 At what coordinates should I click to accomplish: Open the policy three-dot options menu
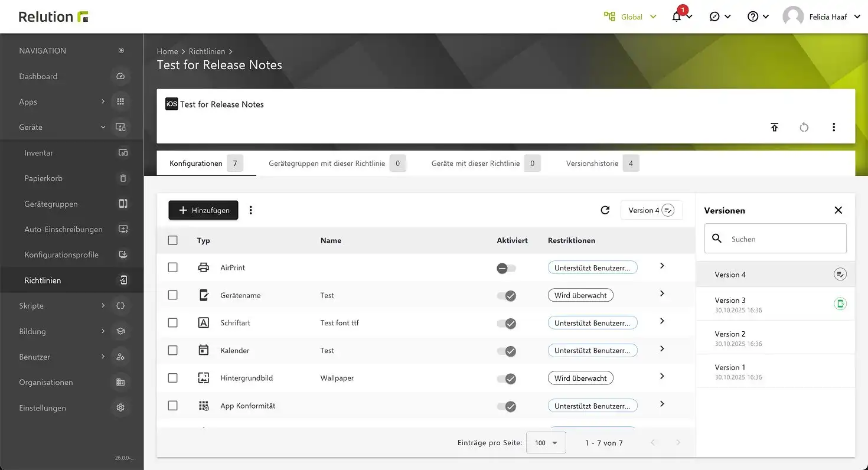[x=834, y=127]
